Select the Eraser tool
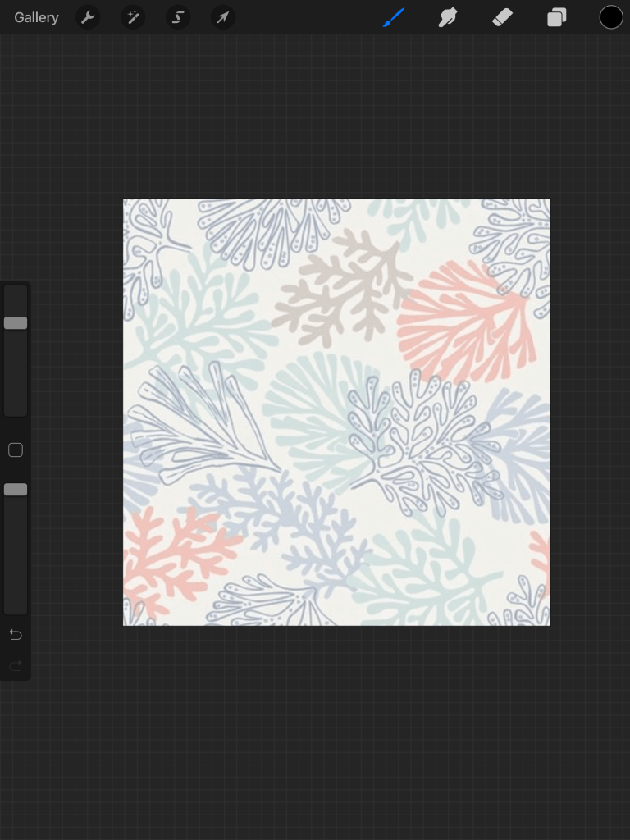This screenshot has width=630, height=840. (x=502, y=17)
